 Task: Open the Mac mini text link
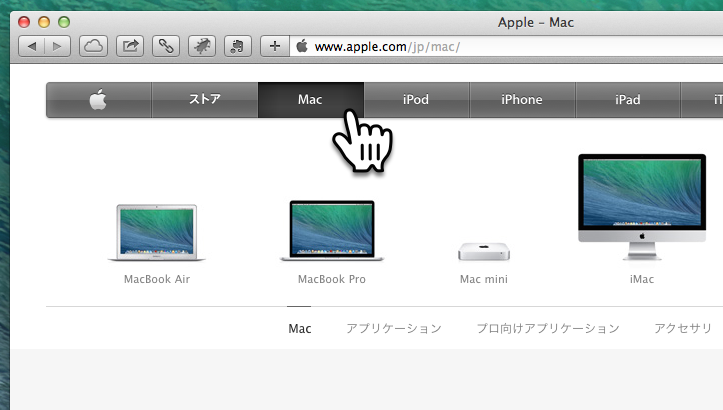pyautogui.click(x=484, y=279)
